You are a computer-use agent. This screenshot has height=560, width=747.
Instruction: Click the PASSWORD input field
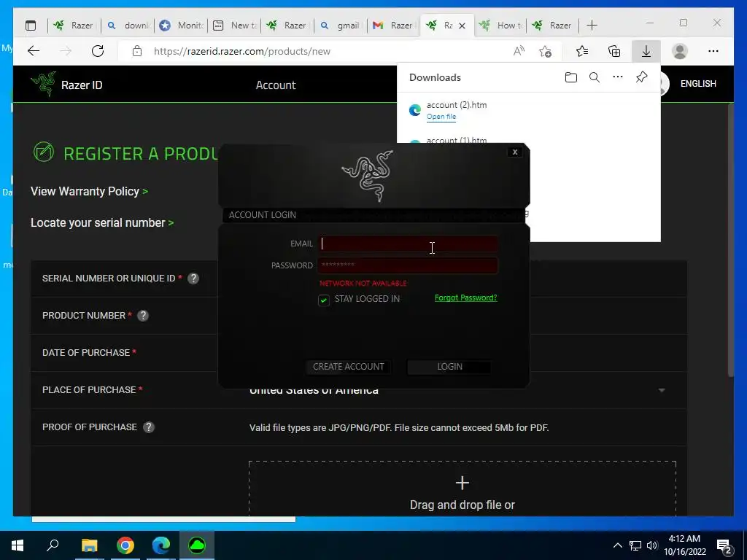(x=407, y=265)
